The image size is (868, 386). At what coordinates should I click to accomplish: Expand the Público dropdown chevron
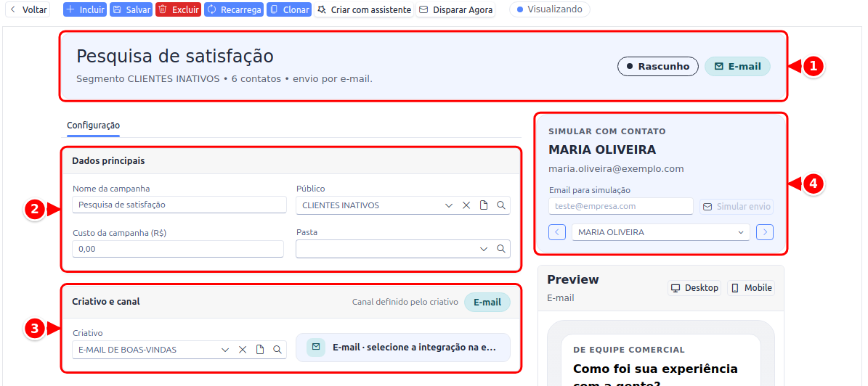click(x=449, y=205)
